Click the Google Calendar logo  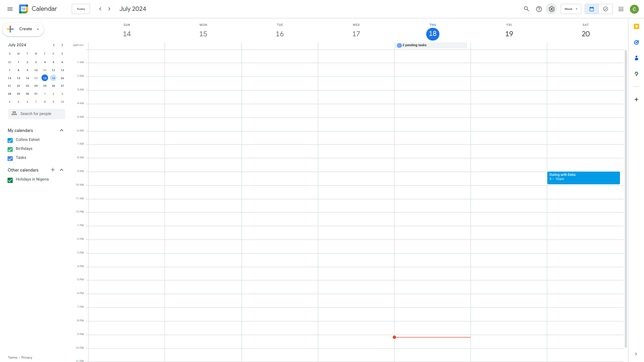24,9
